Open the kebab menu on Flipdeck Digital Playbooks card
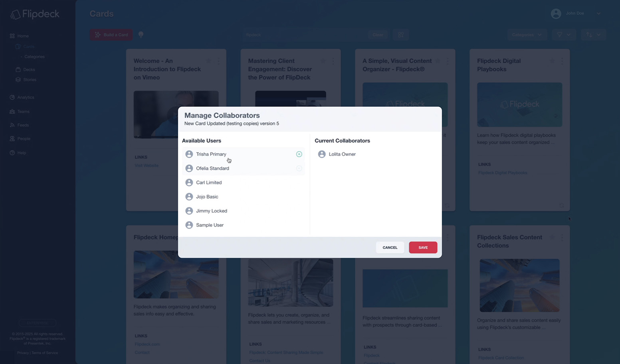The image size is (620, 364). tap(562, 61)
